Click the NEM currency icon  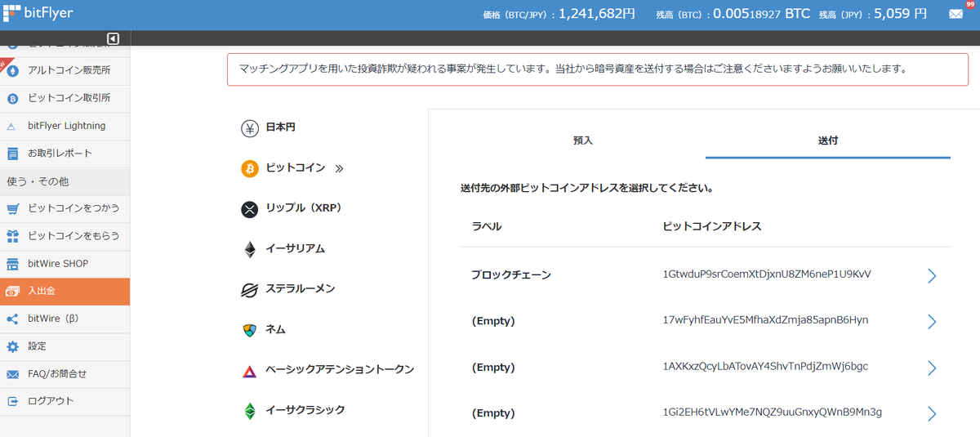tap(250, 330)
